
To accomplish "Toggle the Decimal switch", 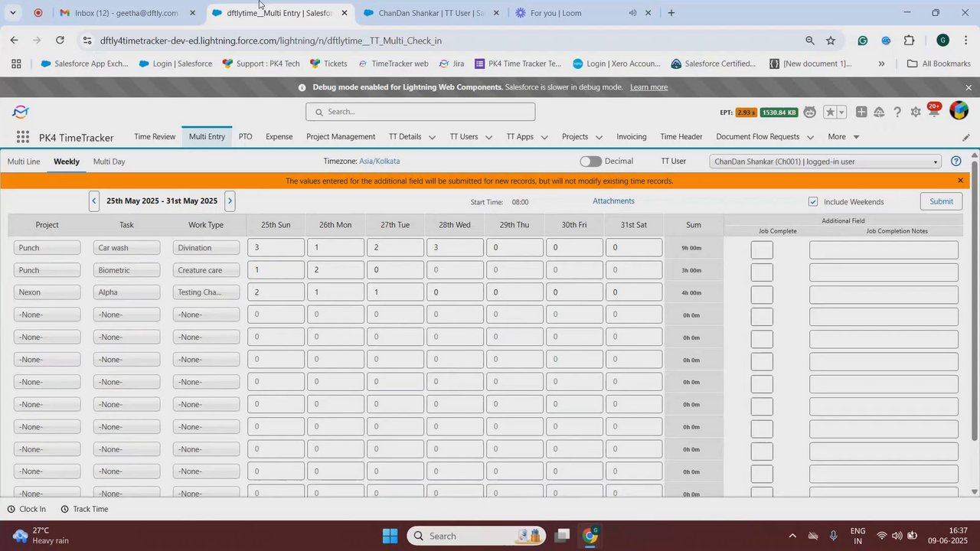I will [590, 161].
